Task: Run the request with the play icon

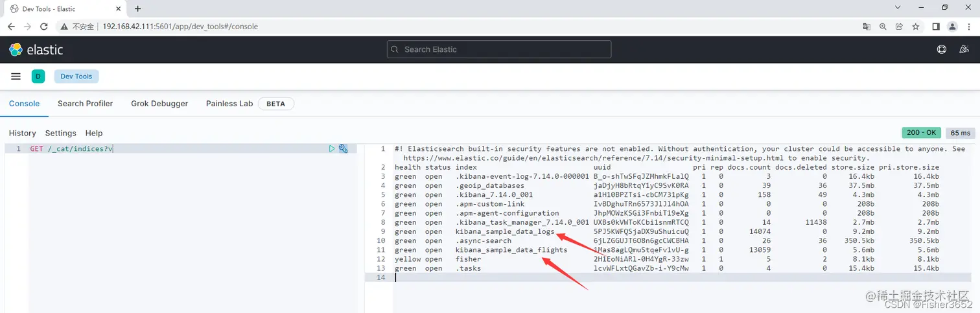Action: coord(332,149)
